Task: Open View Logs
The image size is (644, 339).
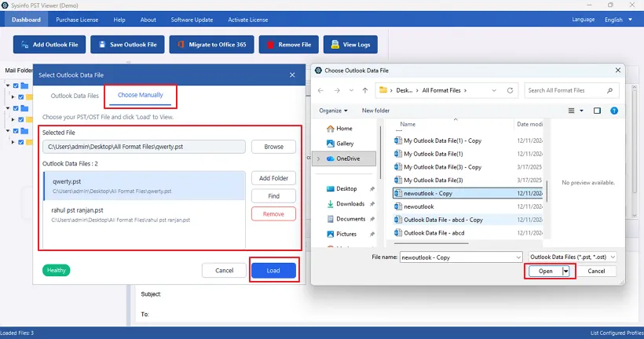Action: pyautogui.click(x=350, y=44)
